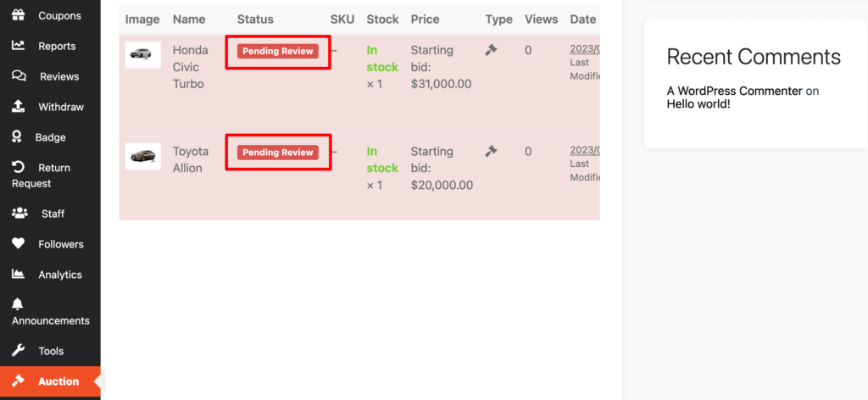This screenshot has height=400, width=868.
Task: Click the Withdraw upload icon
Action: pyautogui.click(x=18, y=107)
